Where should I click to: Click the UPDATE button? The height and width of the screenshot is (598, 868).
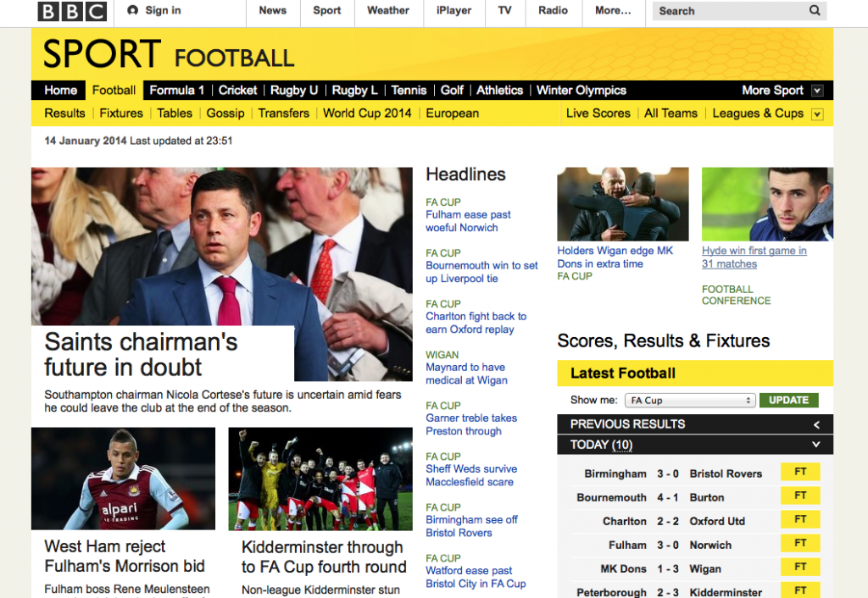tap(788, 400)
